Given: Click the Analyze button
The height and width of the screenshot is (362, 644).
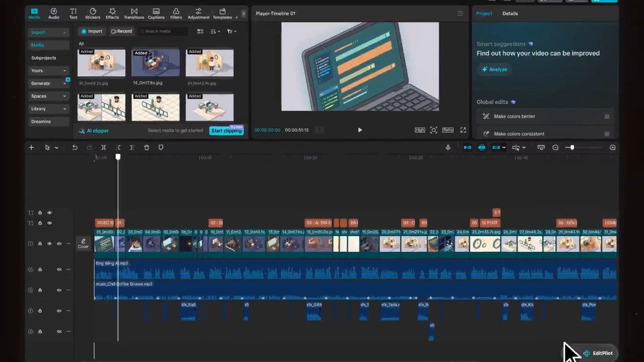Looking at the screenshot, I should (x=494, y=69).
